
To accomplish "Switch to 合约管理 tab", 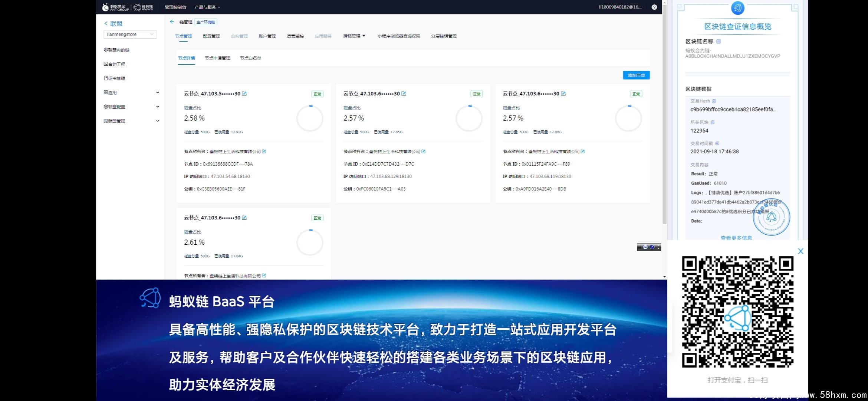I will pos(239,36).
